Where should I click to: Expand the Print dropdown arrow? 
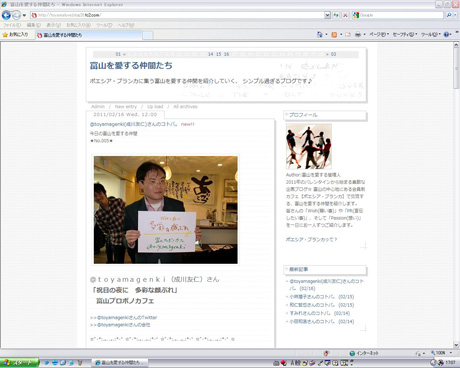coord(364,34)
